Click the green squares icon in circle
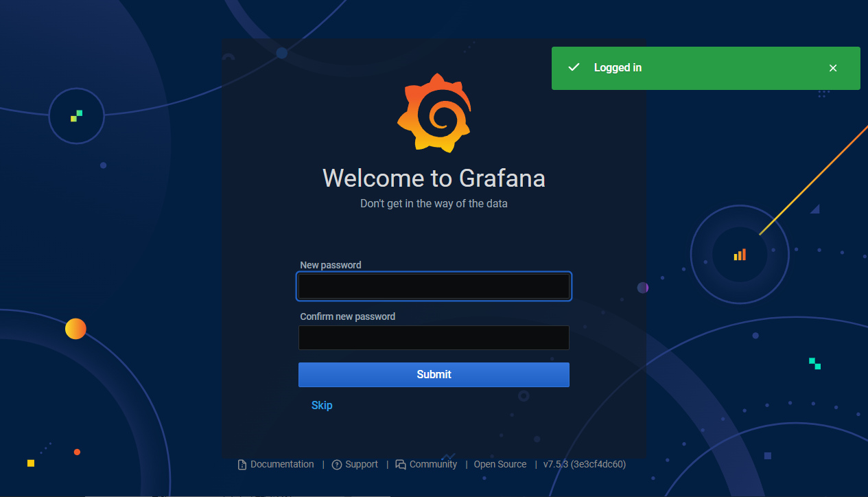The height and width of the screenshot is (497, 868). point(76,116)
